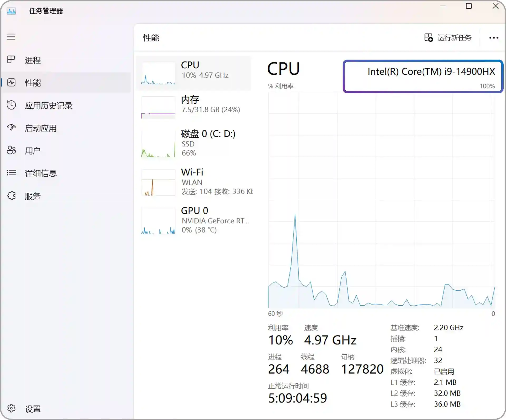The image size is (506, 420).
Task: Open the 用户 users icon
Action: point(11,150)
